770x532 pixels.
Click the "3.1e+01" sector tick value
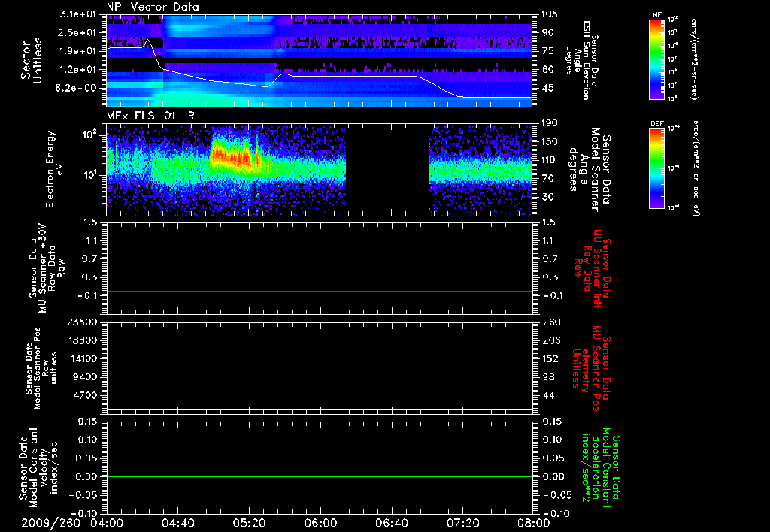pyautogui.click(x=77, y=14)
